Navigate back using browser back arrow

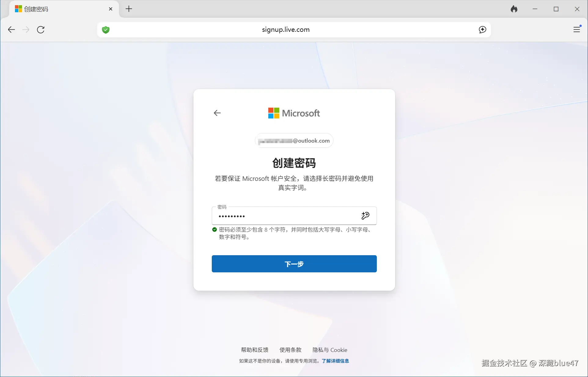click(11, 29)
